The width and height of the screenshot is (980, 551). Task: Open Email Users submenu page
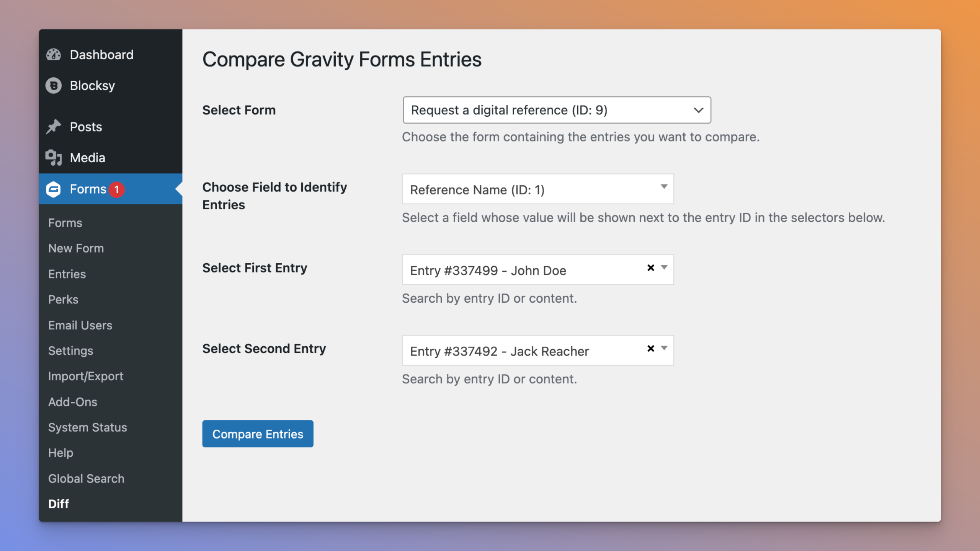[80, 325]
